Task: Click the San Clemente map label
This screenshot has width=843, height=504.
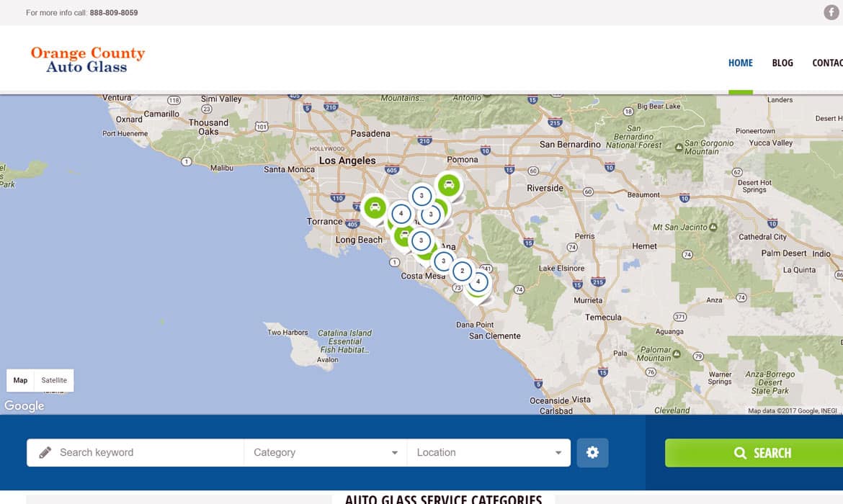Action: pos(494,336)
